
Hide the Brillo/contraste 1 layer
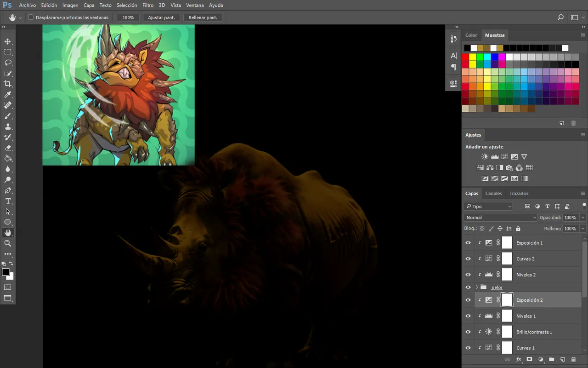(x=468, y=332)
